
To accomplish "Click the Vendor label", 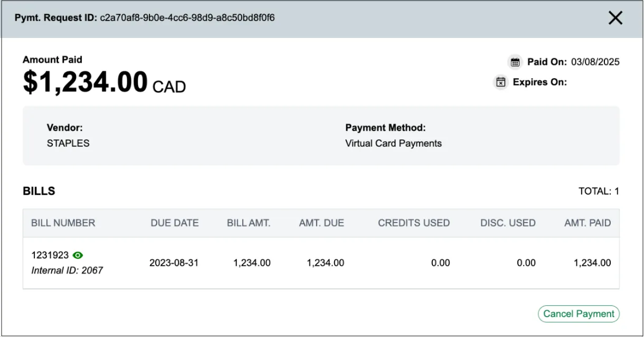I will pyautogui.click(x=65, y=128).
